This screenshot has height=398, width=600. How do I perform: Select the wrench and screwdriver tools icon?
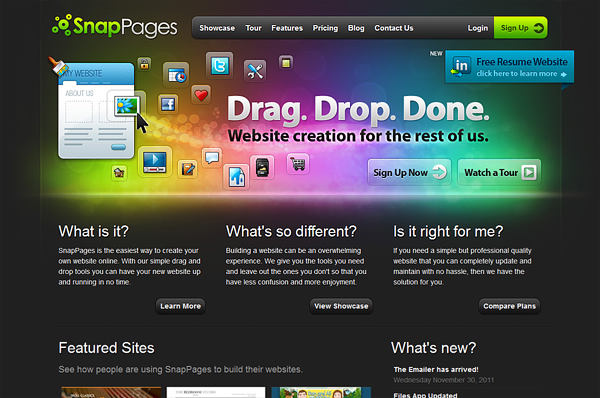[255, 71]
